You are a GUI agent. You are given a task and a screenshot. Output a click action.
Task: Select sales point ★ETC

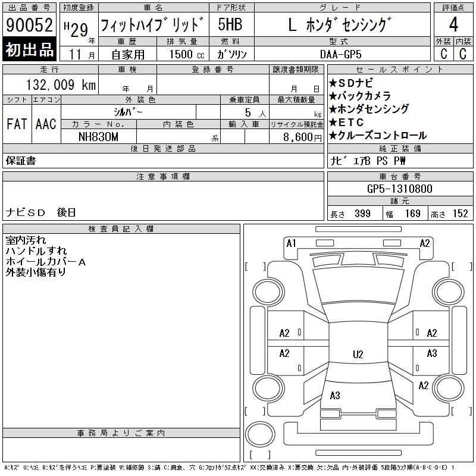coord(346,123)
